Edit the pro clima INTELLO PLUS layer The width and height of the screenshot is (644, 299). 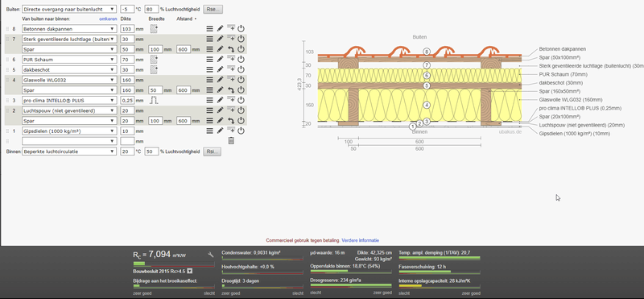(x=220, y=100)
